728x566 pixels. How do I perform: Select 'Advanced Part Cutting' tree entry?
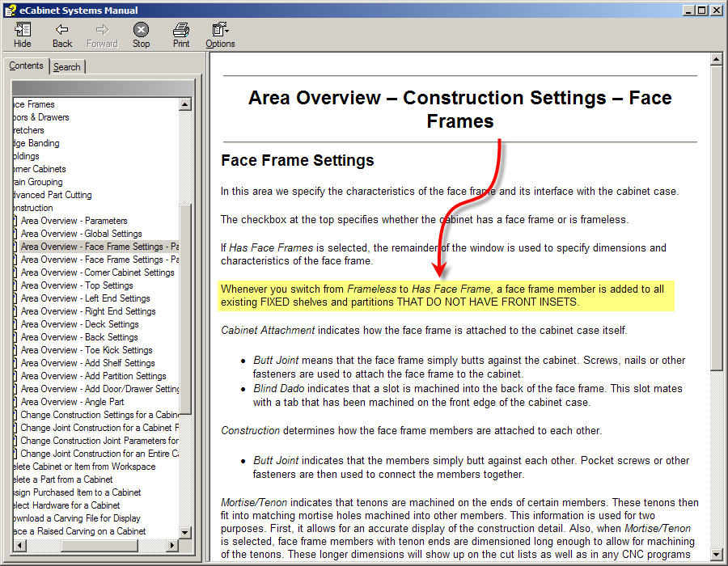point(53,196)
